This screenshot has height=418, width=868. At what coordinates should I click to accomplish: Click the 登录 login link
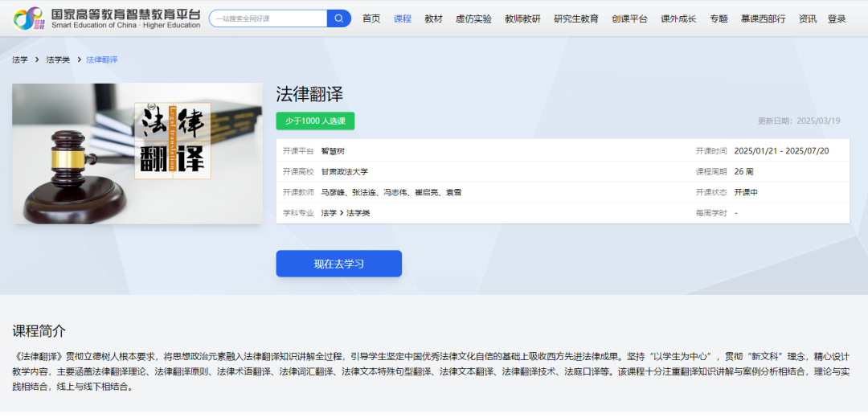(x=837, y=18)
